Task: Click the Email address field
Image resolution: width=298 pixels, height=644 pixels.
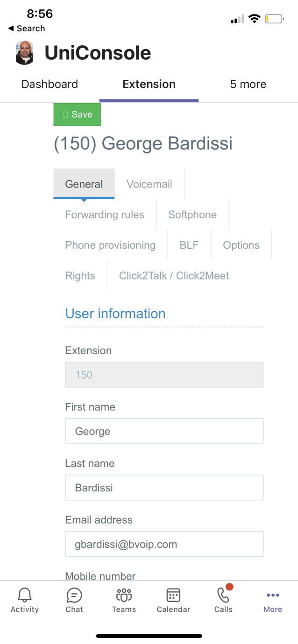Action: pyautogui.click(x=164, y=544)
